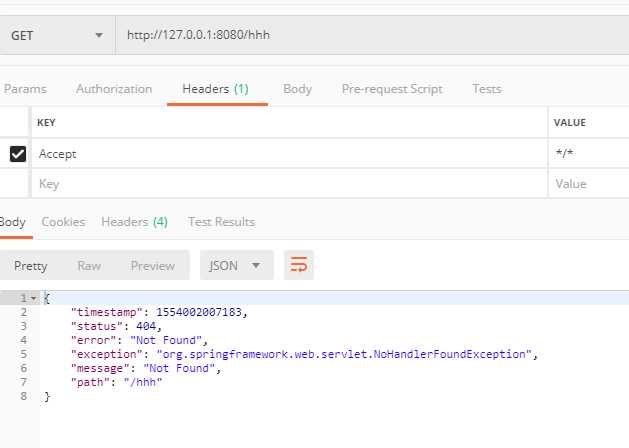Click the "/hhh" path value
The width and height of the screenshot is (629, 448).
click(143, 382)
